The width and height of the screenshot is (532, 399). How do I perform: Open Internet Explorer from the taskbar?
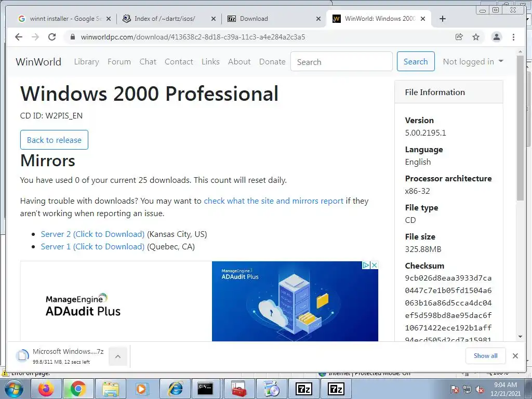click(175, 389)
